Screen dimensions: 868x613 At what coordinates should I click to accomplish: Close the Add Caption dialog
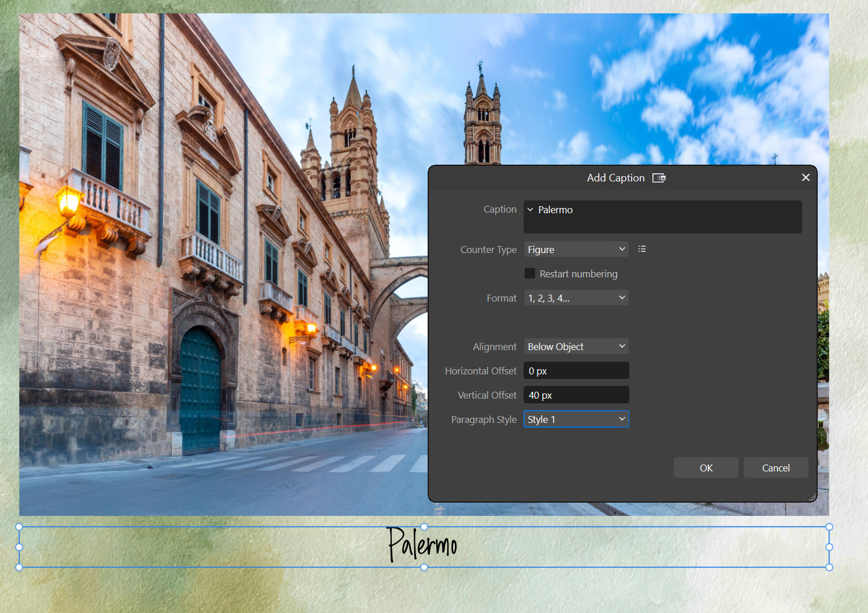(806, 177)
